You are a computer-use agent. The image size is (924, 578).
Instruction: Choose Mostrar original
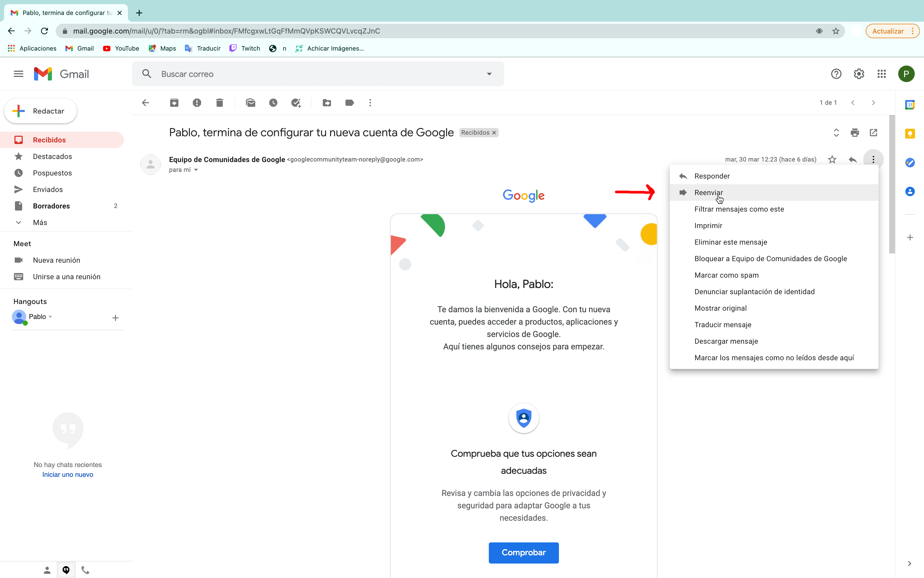tap(774, 308)
